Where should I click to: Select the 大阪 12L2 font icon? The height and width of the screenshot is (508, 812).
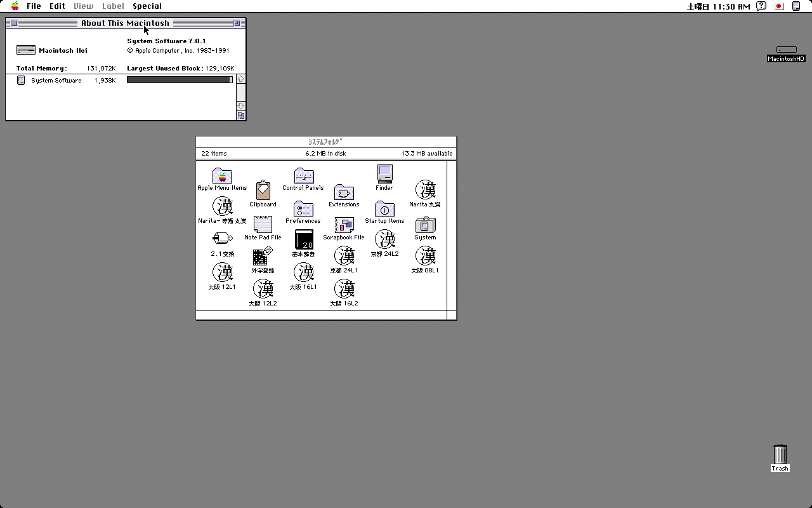(x=263, y=289)
